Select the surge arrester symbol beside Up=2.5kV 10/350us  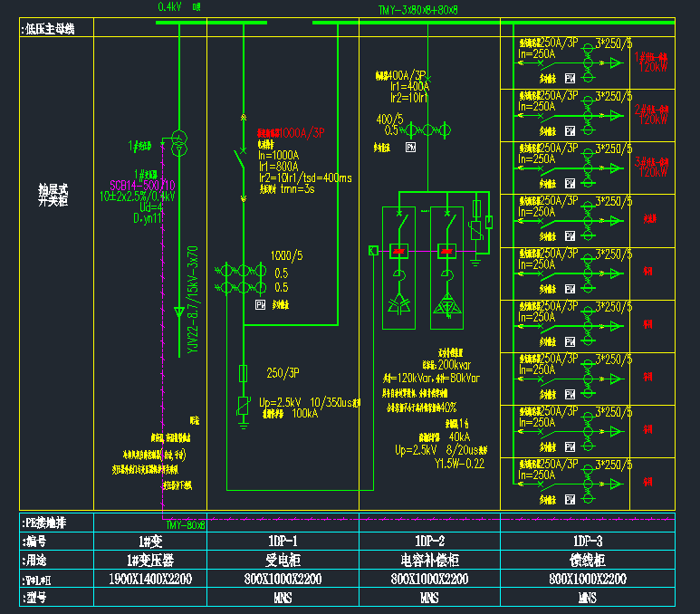click(x=243, y=406)
